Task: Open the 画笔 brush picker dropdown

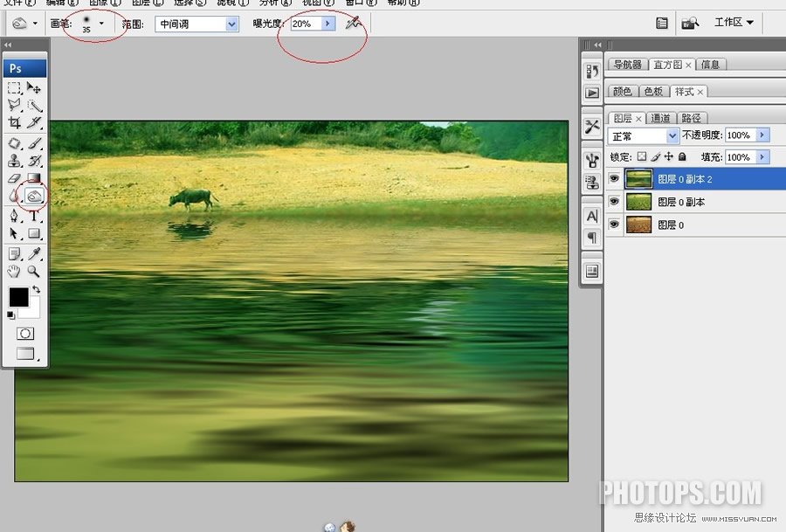Action: coord(102,23)
